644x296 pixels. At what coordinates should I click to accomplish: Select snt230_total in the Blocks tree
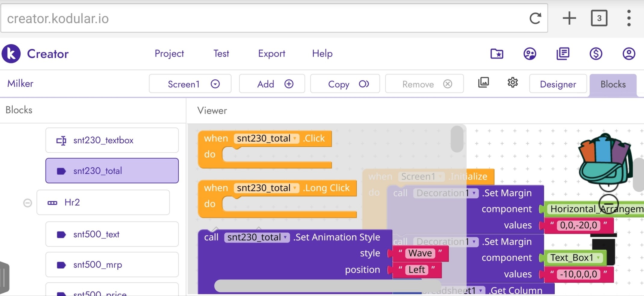pyautogui.click(x=112, y=171)
